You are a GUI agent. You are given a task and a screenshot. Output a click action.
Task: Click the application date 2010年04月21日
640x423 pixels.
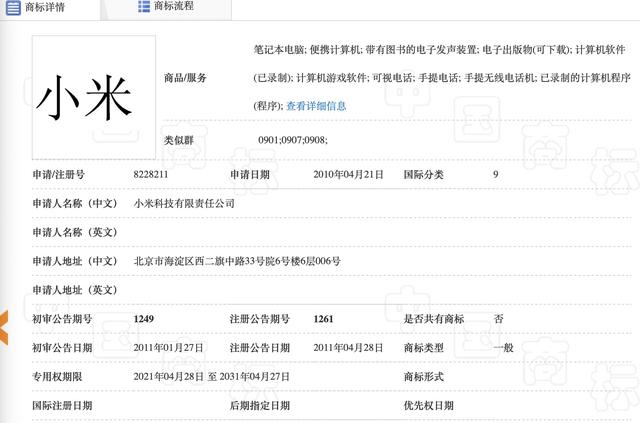click(x=349, y=174)
